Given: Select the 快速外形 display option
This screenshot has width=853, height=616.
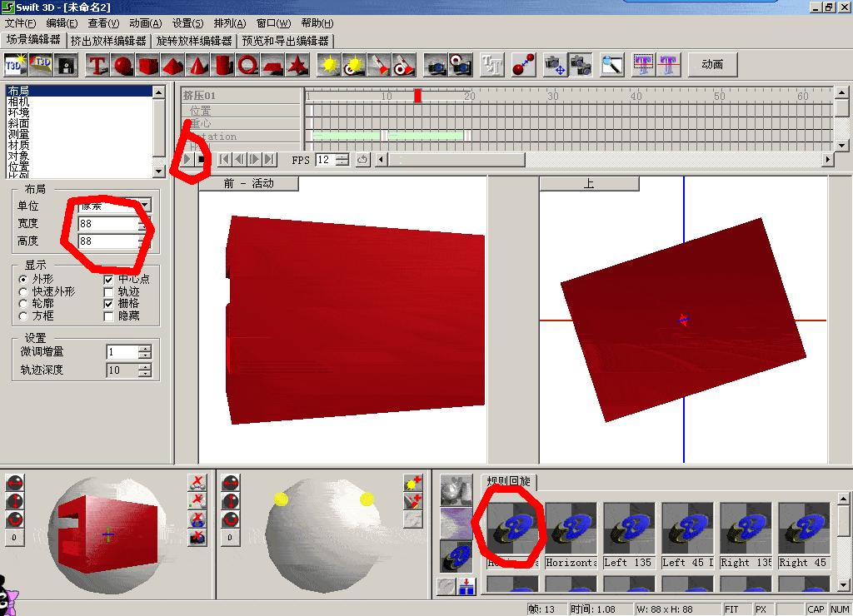Looking at the screenshot, I should (x=22, y=292).
